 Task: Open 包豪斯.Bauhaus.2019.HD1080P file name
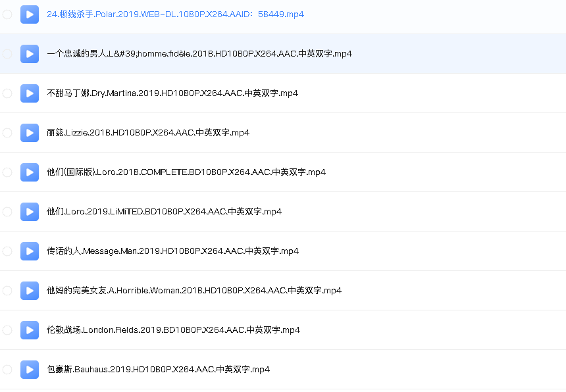pos(158,370)
